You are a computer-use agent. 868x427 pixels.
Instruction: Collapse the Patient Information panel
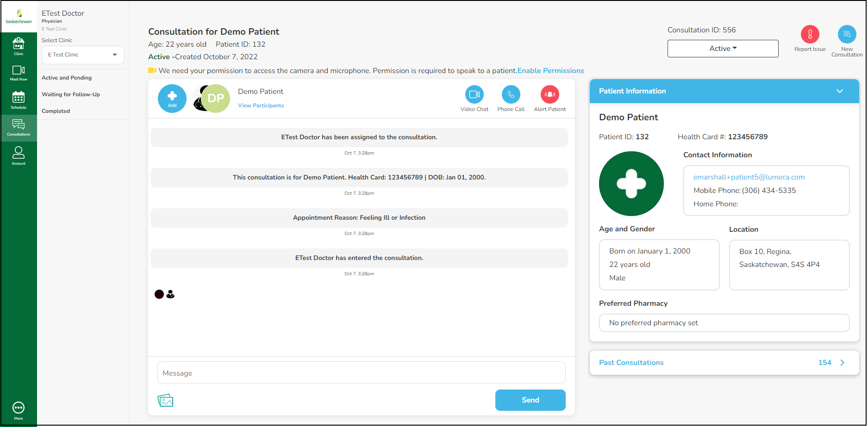[839, 91]
